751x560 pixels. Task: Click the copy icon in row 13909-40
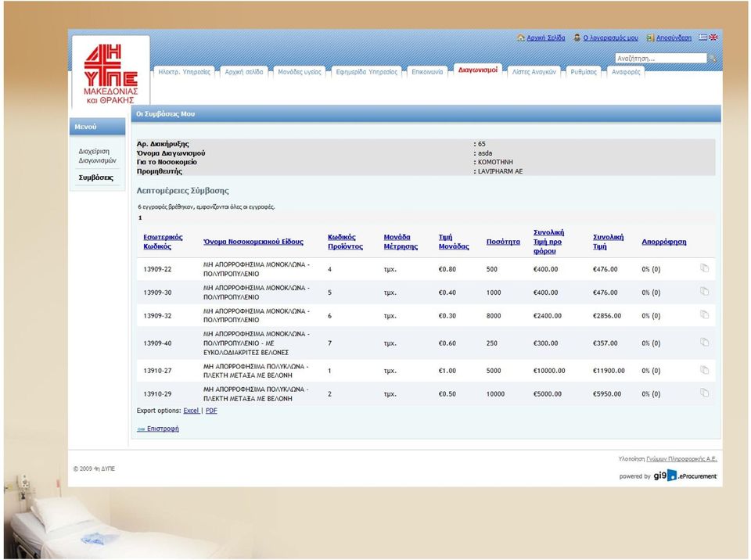(704, 342)
